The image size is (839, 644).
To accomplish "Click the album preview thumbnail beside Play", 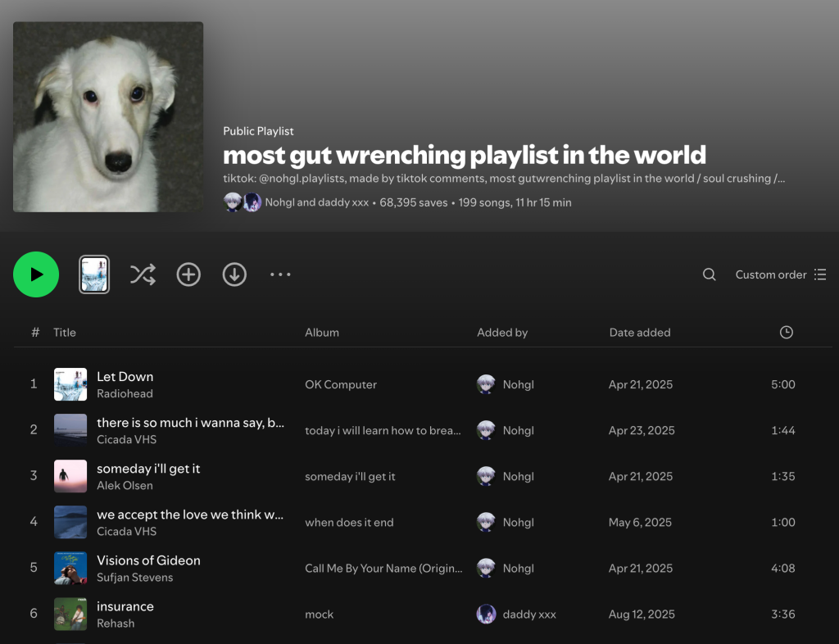I will click(x=94, y=274).
